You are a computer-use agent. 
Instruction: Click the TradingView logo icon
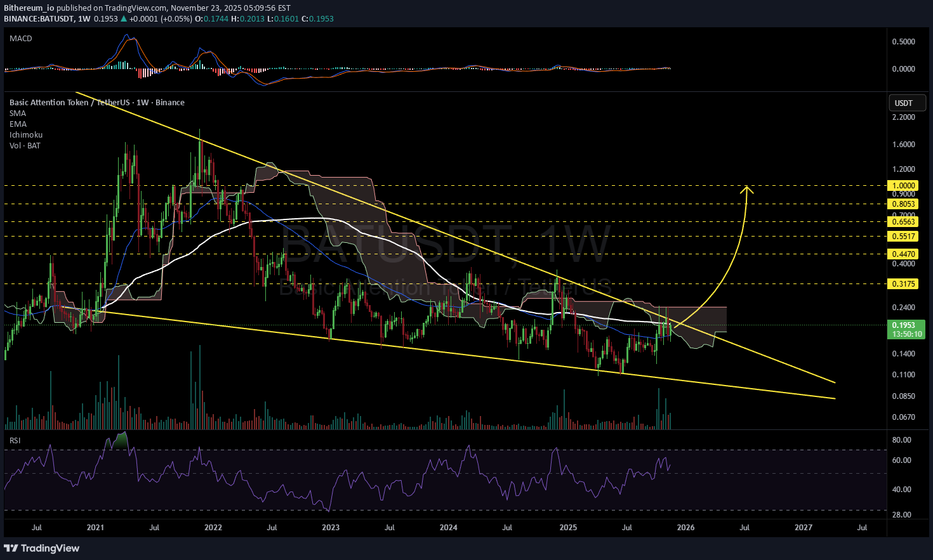[x=11, y=548]
